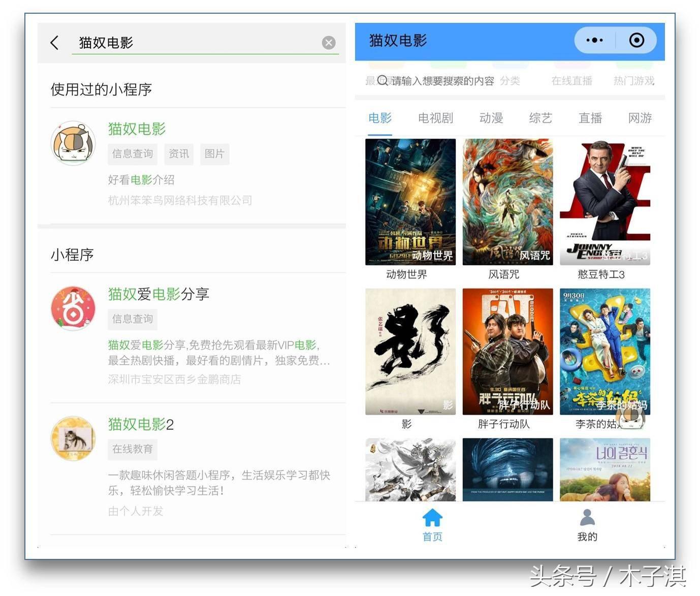Select the 信息查询 tag under 猫奴电影
This screenshot has width=700, height=596.
132,154
